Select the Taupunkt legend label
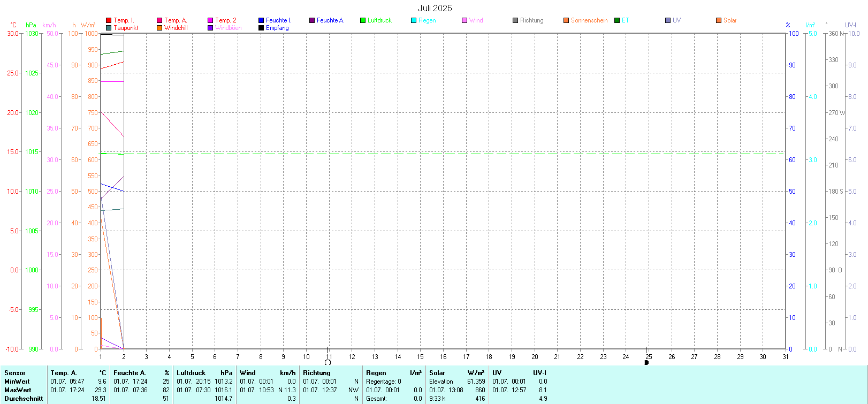868x404 pixels. (126, 28)
